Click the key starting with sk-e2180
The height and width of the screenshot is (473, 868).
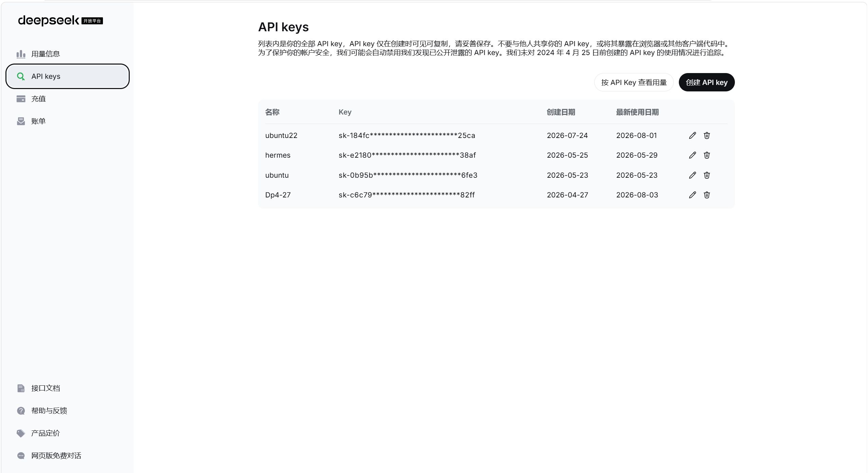pos(407,155)
